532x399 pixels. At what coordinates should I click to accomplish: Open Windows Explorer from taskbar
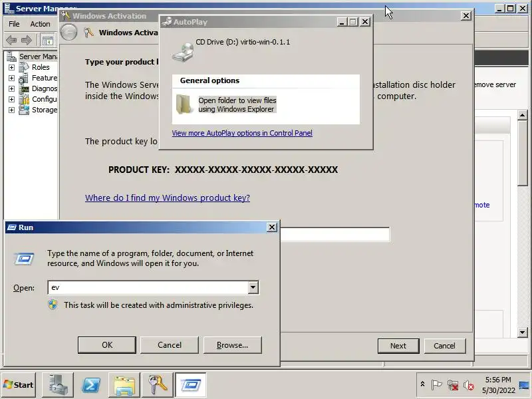pos(124,385)
